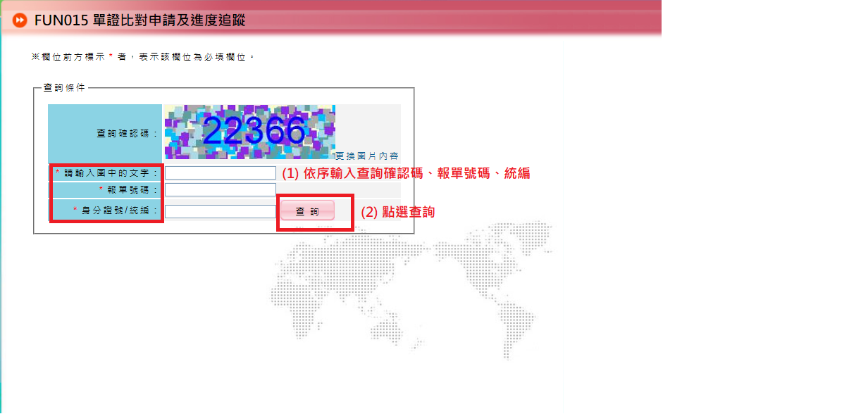Click the required-field note starting with ※
Screen dimensions: 868x414
click(x=142, y=56)
